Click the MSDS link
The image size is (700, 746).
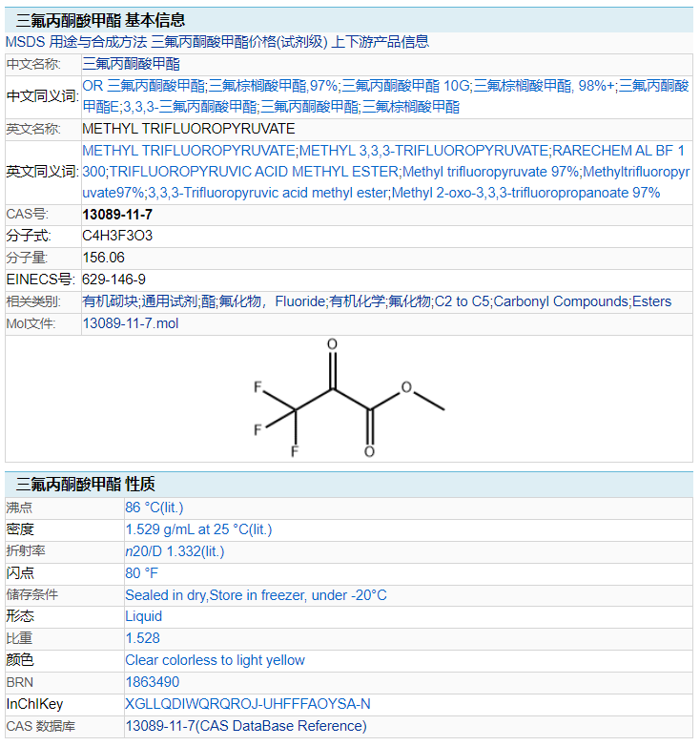pyautogui.click(x=25, y=42)
